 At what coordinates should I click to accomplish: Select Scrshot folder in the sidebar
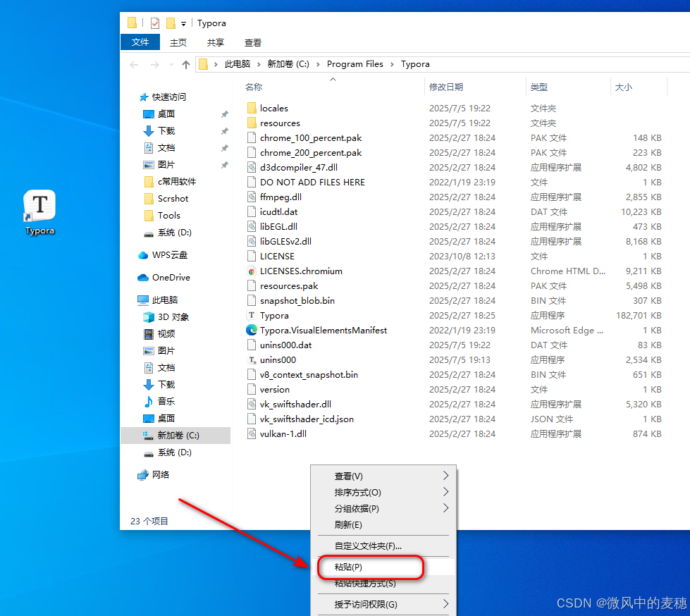pos(166,199)
